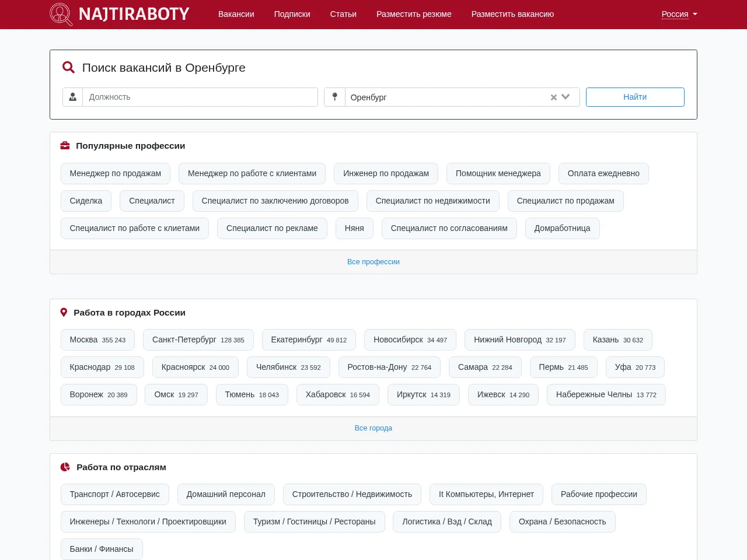This screenshot has width=747, height=560.
Task: Choose the Новосибирск city tag
Action: click(x=410, y=339)
